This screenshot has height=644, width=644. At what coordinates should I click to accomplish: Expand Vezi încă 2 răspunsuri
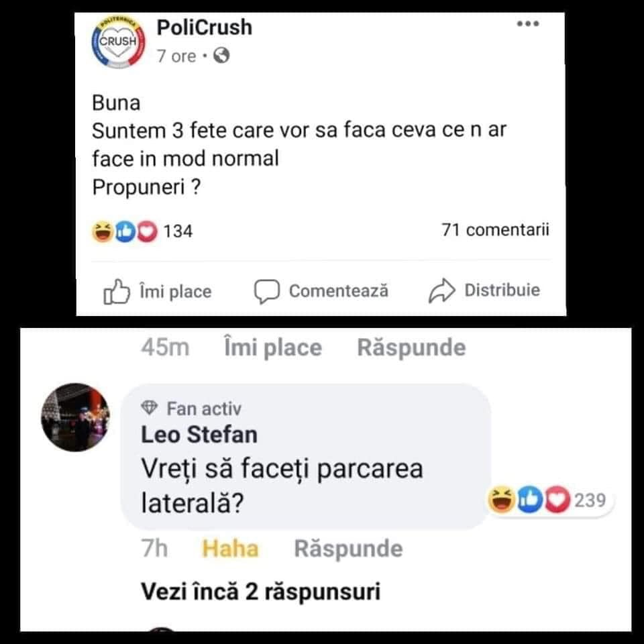tap(260, 592)
